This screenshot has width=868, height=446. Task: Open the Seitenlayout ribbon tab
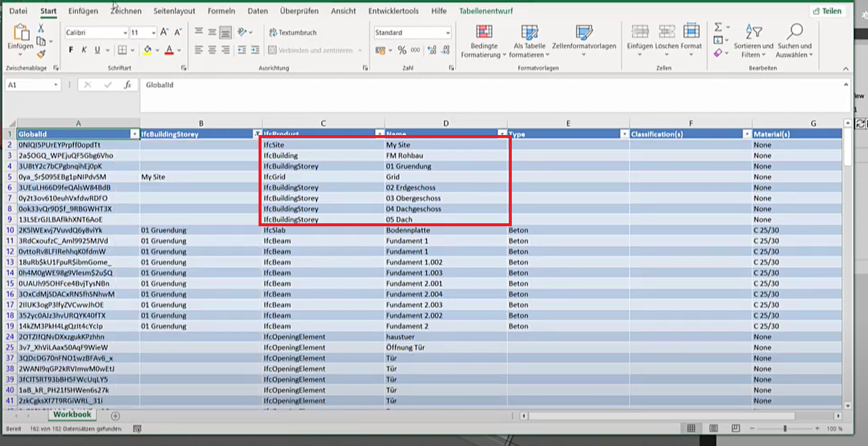tap(175, 11)
